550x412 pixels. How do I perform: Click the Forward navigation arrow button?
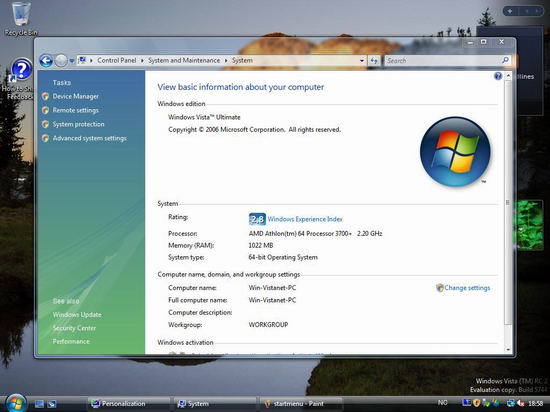61,61
